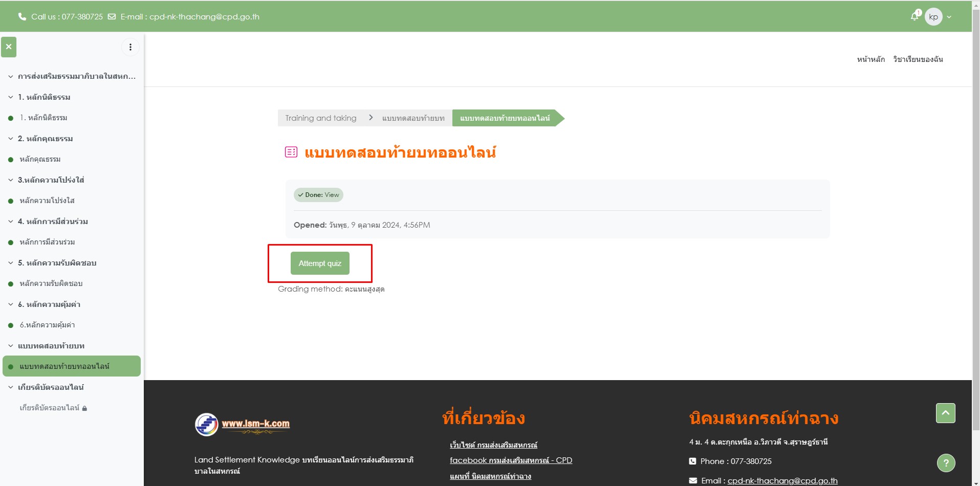The height and width of the screenshot is (486, 980).
Task: Close the course index sidebar
Action: 9,47
